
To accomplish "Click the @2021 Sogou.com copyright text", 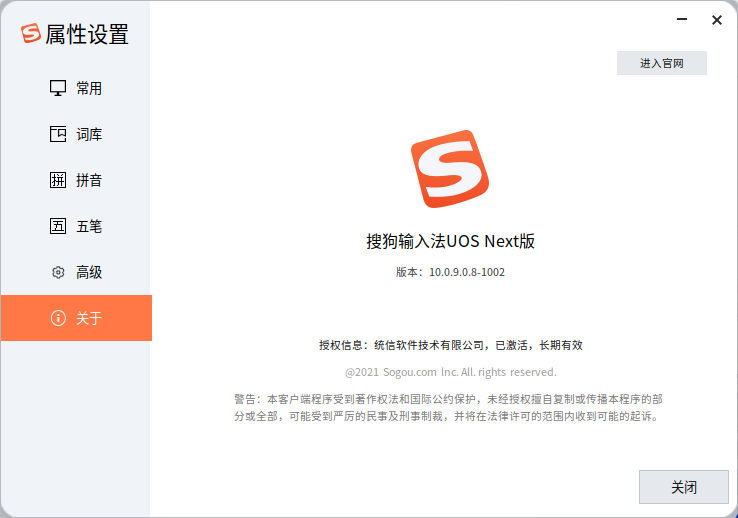I will [x=450, y=372].
